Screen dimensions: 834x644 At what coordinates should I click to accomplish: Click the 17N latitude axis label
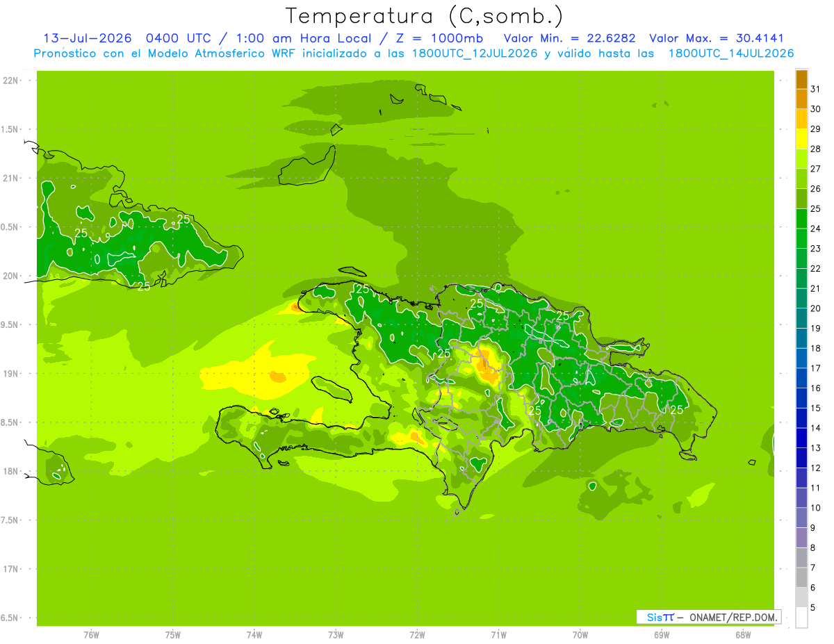(10, 569)
